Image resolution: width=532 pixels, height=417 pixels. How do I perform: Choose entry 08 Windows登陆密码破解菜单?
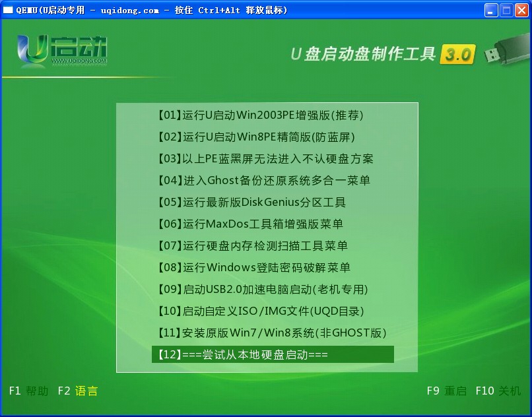pos(253,267)
